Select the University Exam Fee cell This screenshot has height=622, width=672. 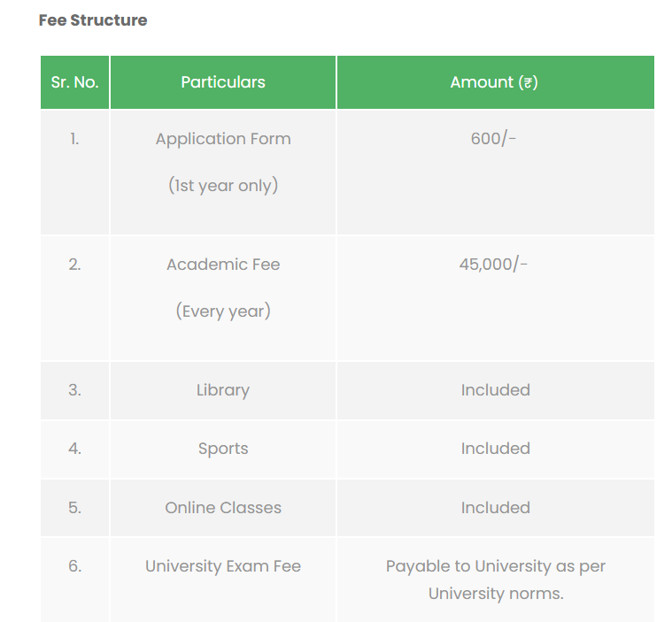pyautogui.click(x=223, y=566)
